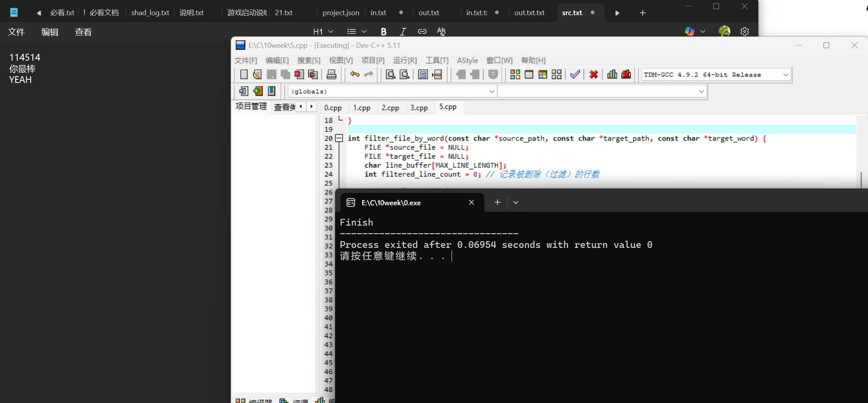Open the AStyle menu
868x403 pixels.
pos(468,60)
